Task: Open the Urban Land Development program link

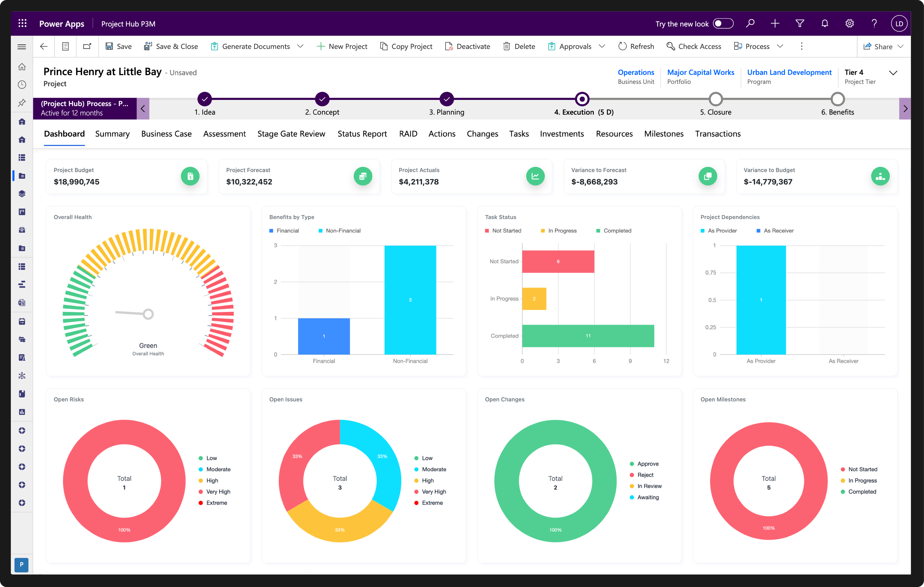Action: (789, 72)
